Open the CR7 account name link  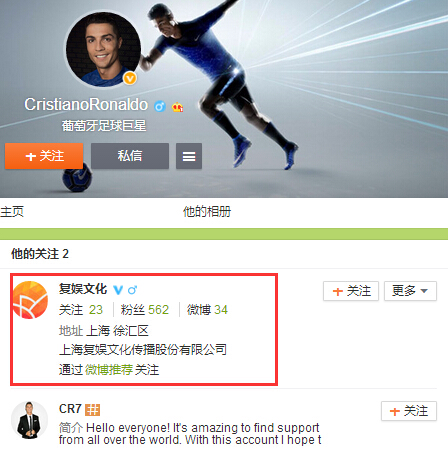pos(70,409)
